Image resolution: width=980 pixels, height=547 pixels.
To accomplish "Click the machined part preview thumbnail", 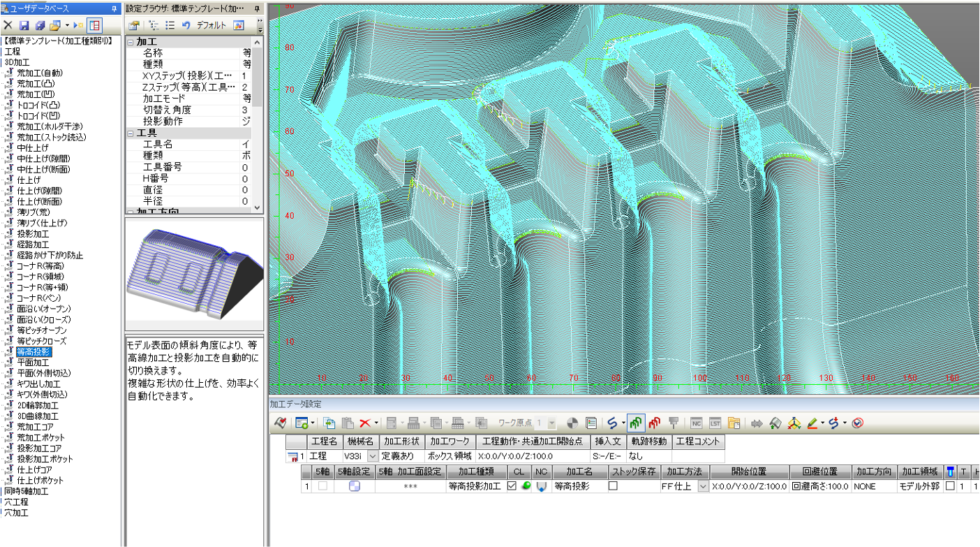I will (194, 274).
